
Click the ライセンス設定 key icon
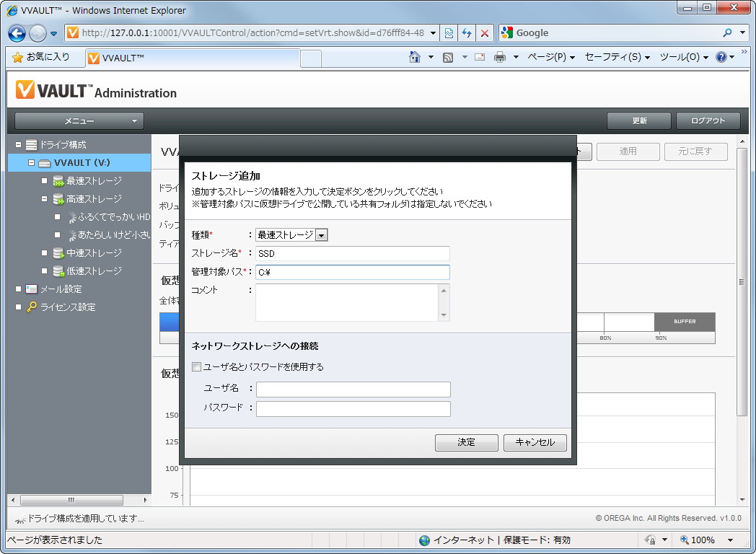click(x=31, y=307)
